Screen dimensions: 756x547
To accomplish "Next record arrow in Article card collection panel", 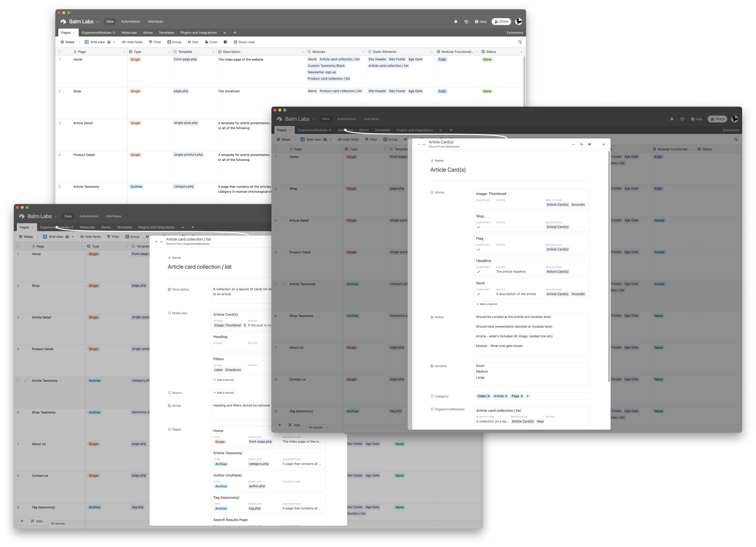I will [161, 241].
